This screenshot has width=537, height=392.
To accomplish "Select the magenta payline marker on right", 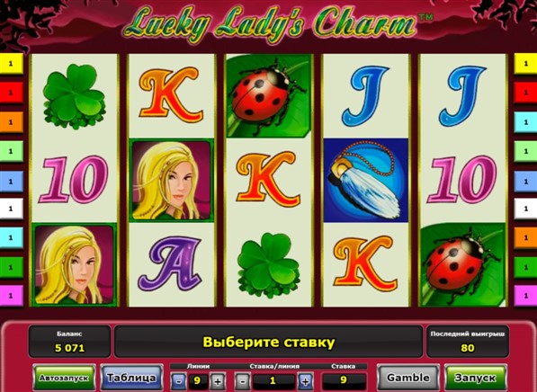I will click(x=525, y=295).
